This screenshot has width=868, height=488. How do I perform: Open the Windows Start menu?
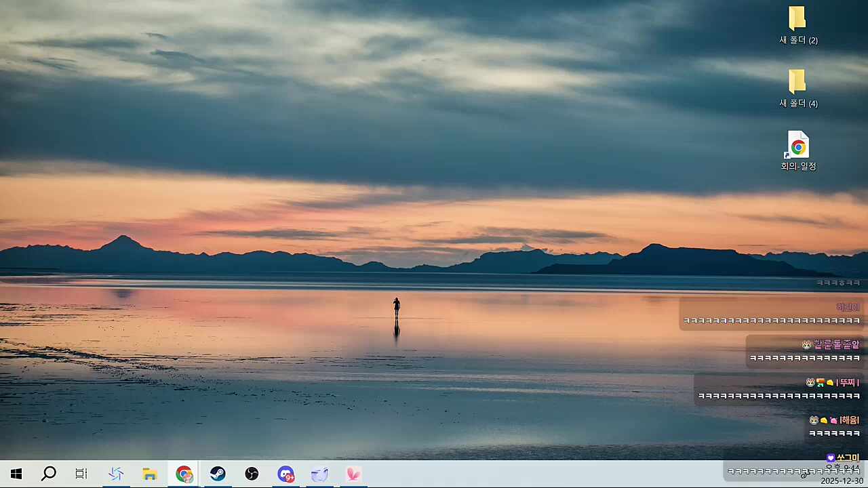coord(16,474)
